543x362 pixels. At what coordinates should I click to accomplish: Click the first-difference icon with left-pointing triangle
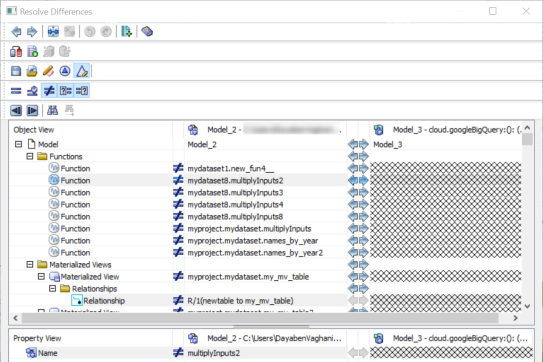click(16, 111)
